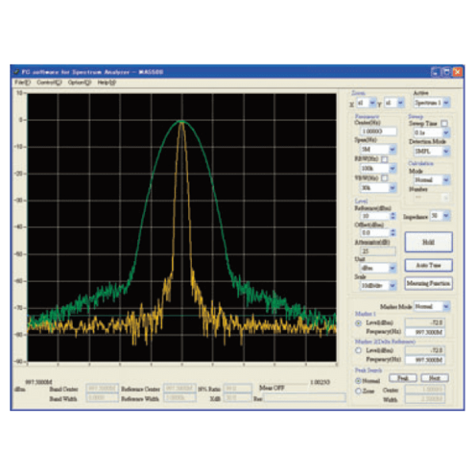Select the Zone peak search radio button
476x476 pixels.
point(359,391)
